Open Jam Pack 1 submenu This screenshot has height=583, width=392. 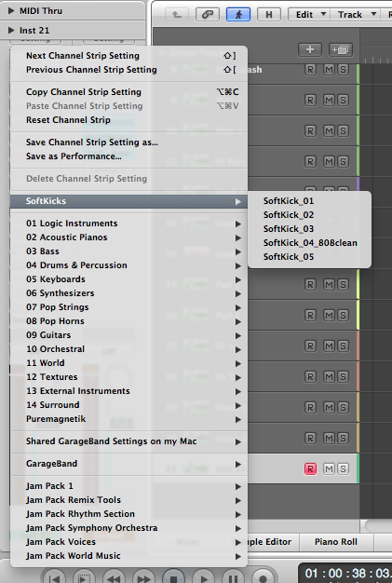tap(128, 486)
